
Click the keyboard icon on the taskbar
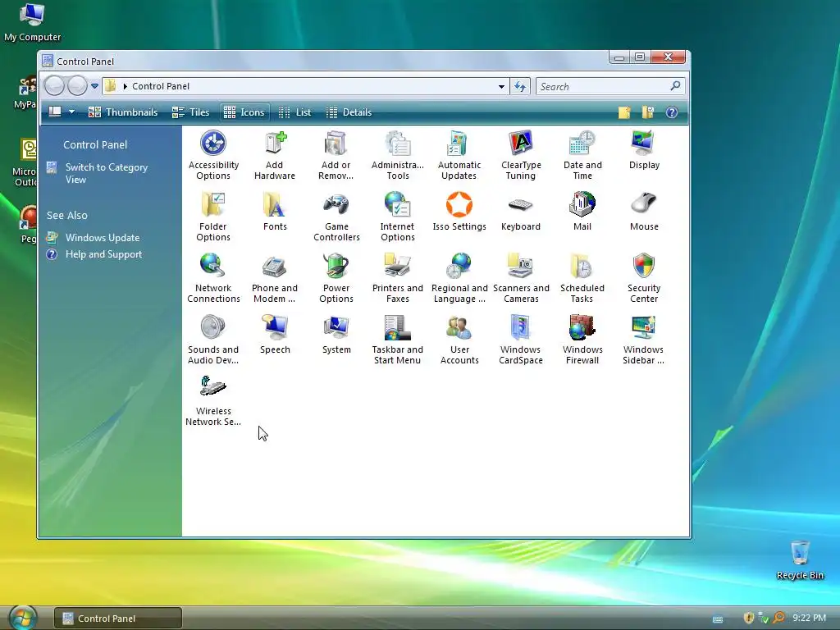(718, 619)
